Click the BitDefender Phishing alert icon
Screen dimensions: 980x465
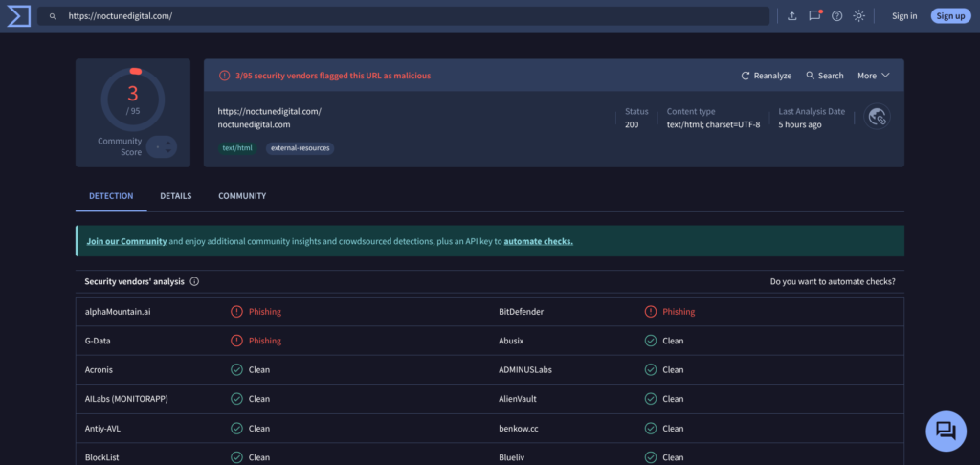coord(651,311)
